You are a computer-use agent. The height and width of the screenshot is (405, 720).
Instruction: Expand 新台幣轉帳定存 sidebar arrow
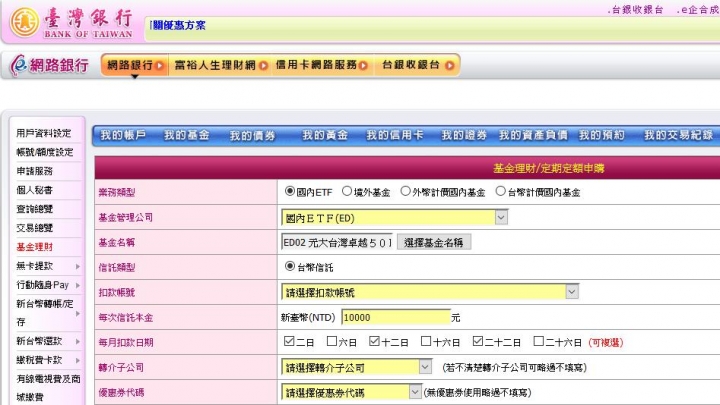78,313
